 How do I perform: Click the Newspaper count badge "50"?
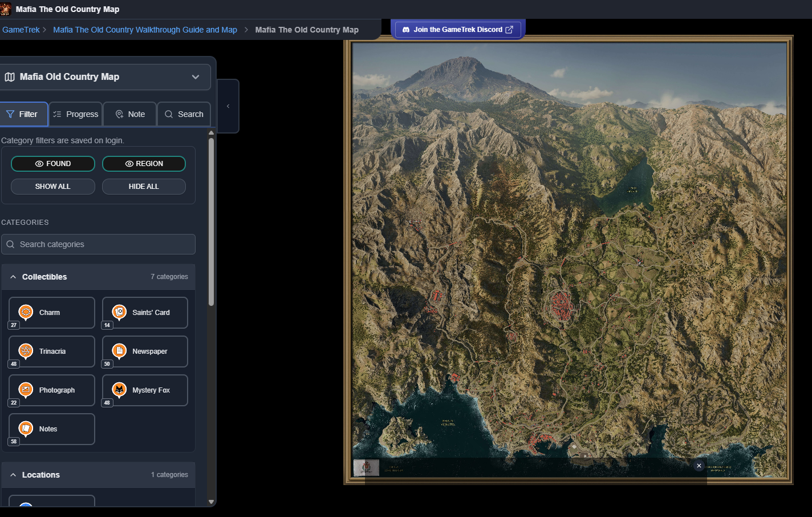[107, 364]
